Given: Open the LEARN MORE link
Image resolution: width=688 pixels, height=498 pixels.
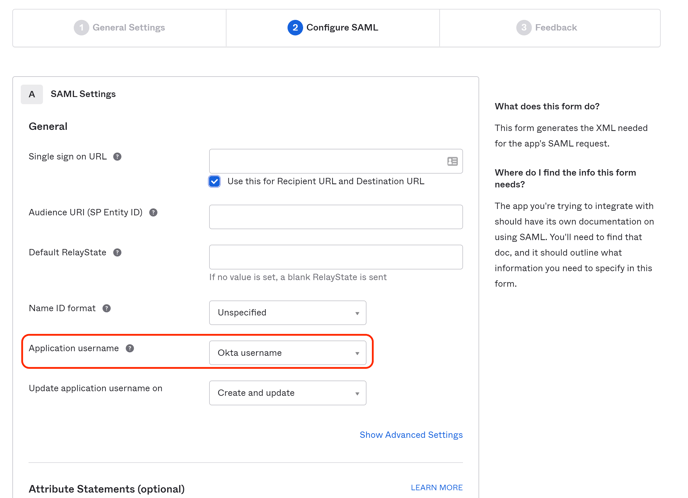Looking at the screenshot, I should [436, 488].
